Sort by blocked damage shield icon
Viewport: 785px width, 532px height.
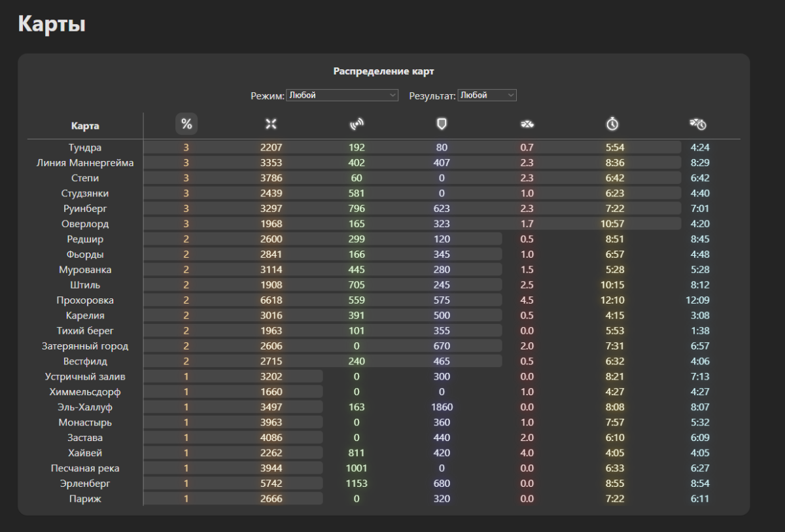[x=442, y=124]
